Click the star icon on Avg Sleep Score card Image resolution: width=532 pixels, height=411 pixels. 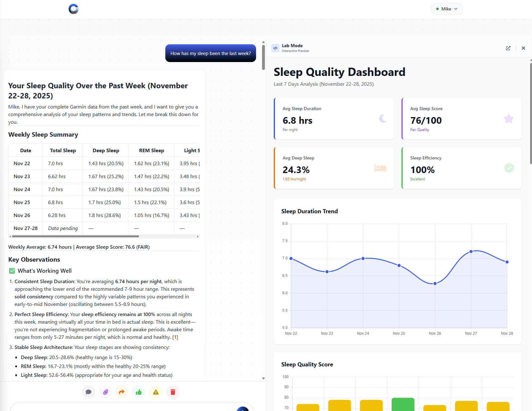509,119
